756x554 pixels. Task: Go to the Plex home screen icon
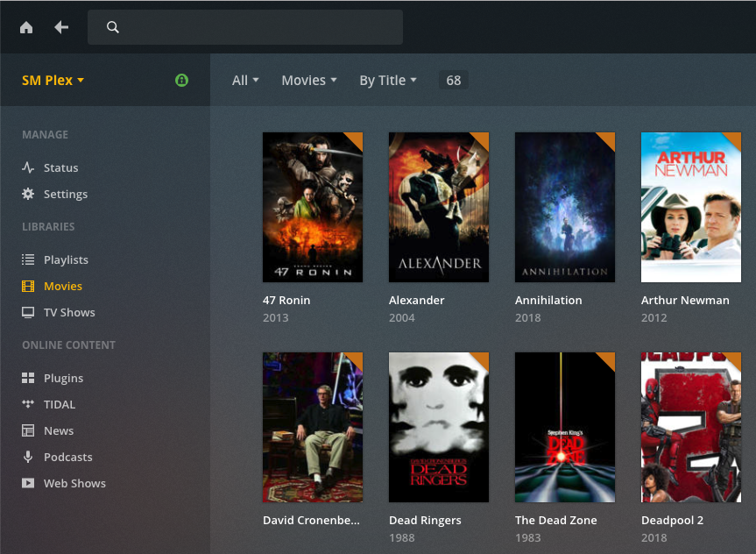tap(26, 27)
